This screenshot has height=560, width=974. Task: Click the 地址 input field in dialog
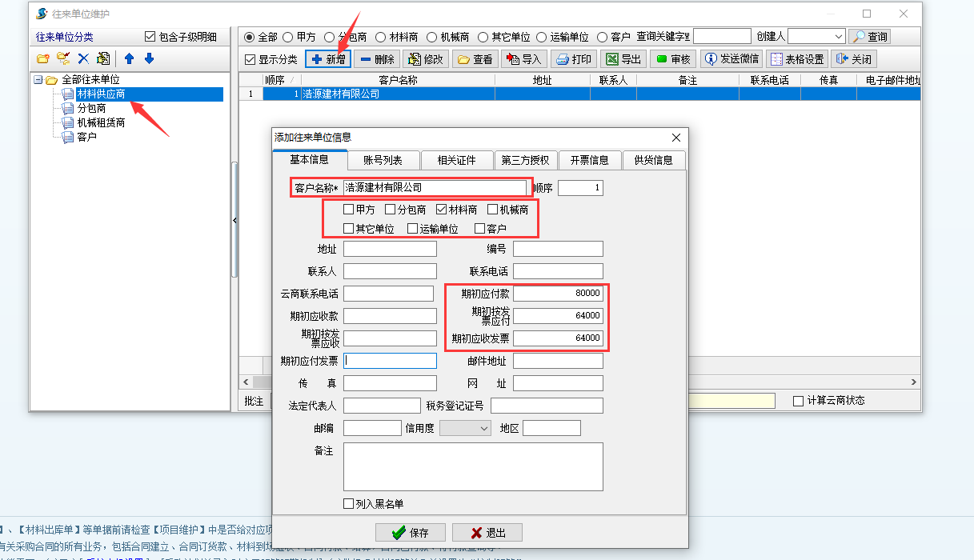[390, 249]
